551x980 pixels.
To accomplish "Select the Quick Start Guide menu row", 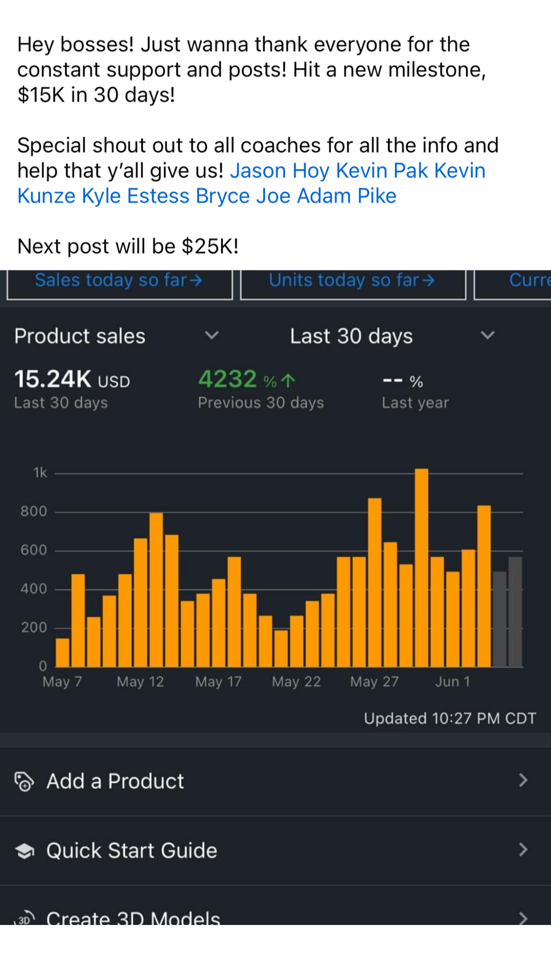I will tap(275, 850).
